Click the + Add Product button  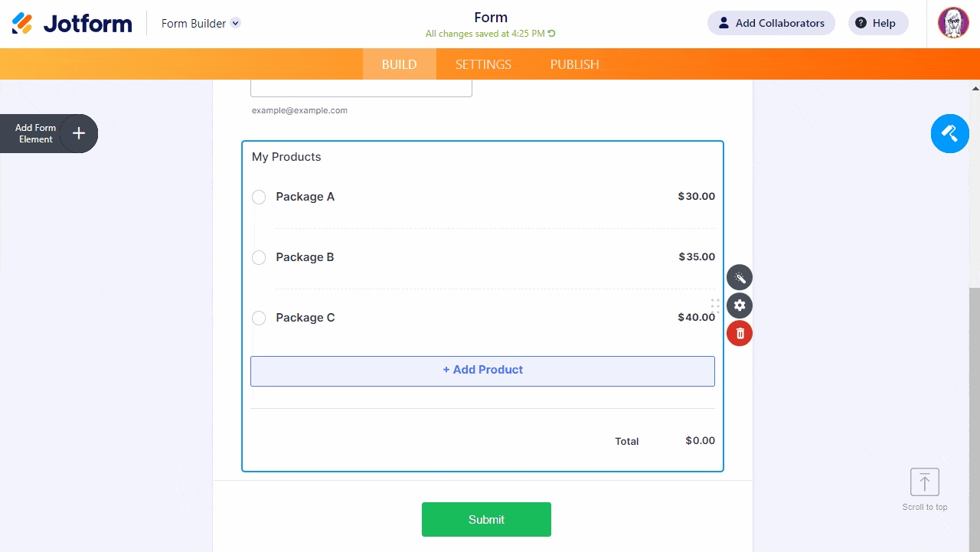(482, 371)
